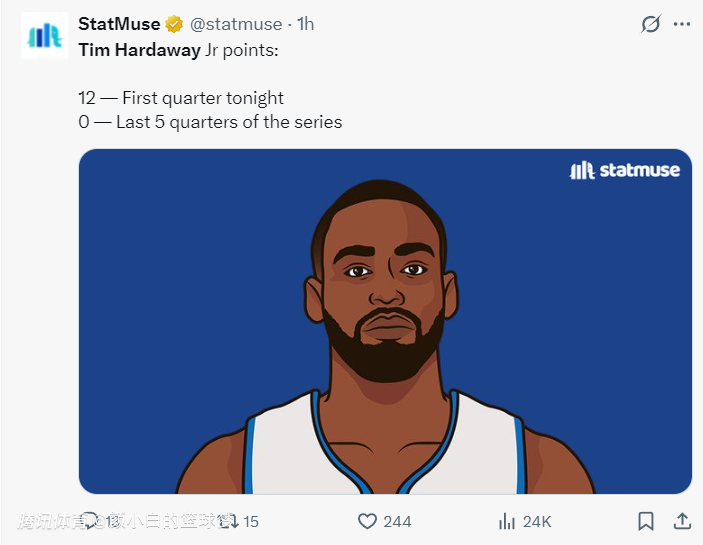Image resolution: width=703 pixels, height=545 pixels.
Task: Click the 15 reposts count
Action: pos(251,521)
